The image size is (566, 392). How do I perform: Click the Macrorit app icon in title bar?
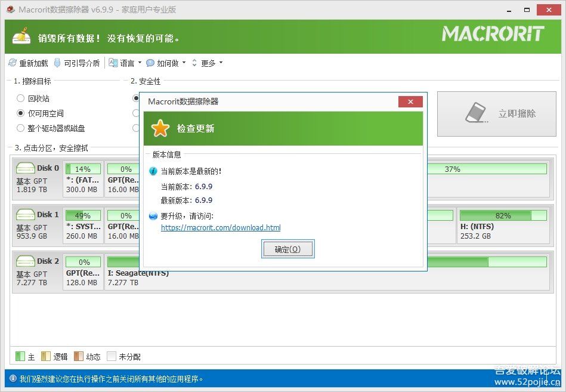pyautogui.click(x=11, y=10)
